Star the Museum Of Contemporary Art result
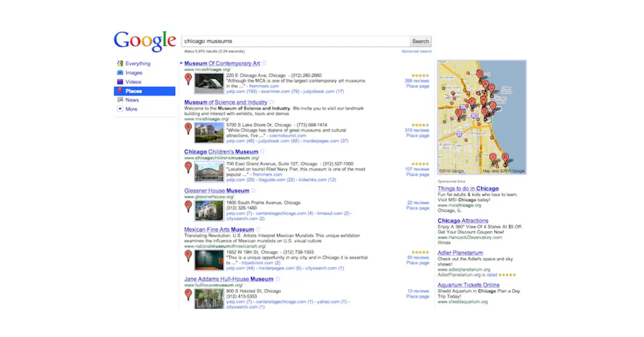The height and width of the screenshot is (337, 644). point(264,63)
